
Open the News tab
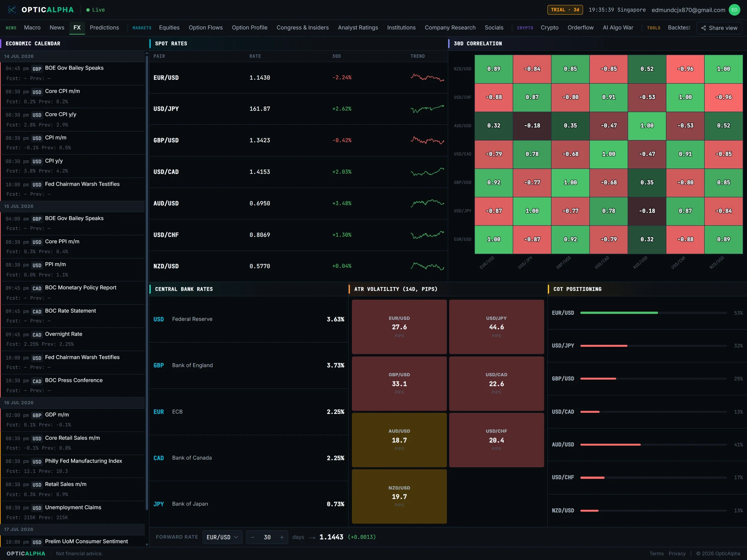point(57,27)
